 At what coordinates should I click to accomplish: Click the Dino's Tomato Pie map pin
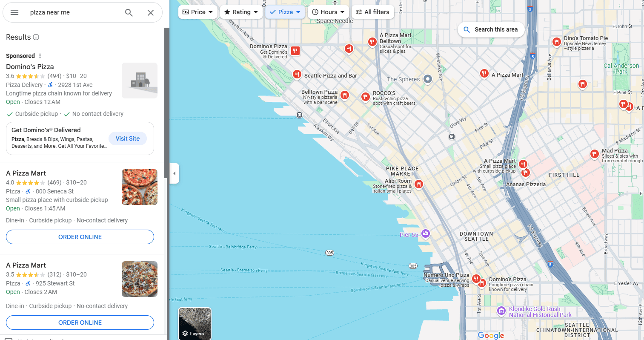(x=556, y=41)
